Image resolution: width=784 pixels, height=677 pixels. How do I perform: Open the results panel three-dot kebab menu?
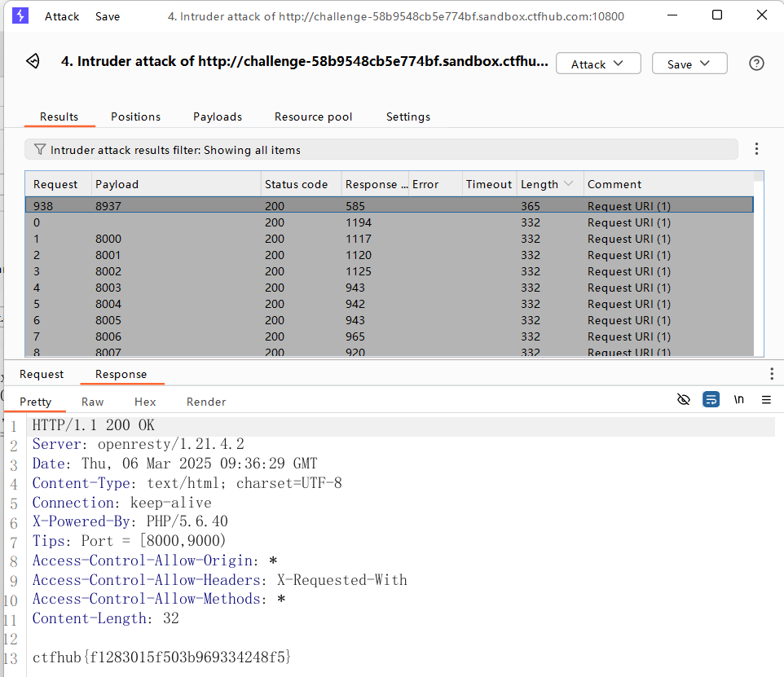tap(757, 148)
